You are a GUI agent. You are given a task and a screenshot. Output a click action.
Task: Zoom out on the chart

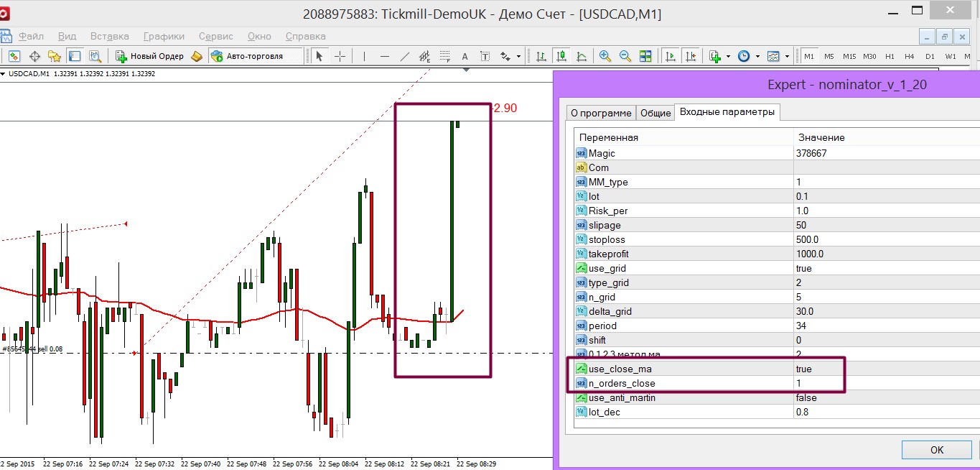tap(625, 56)
